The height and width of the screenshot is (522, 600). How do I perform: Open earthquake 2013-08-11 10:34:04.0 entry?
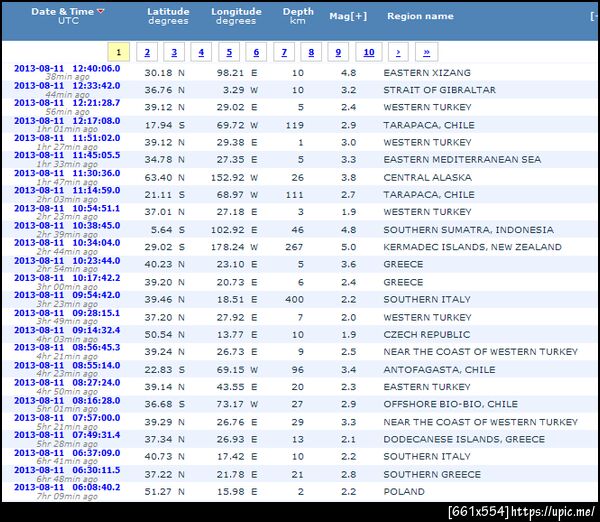(67, 243)
